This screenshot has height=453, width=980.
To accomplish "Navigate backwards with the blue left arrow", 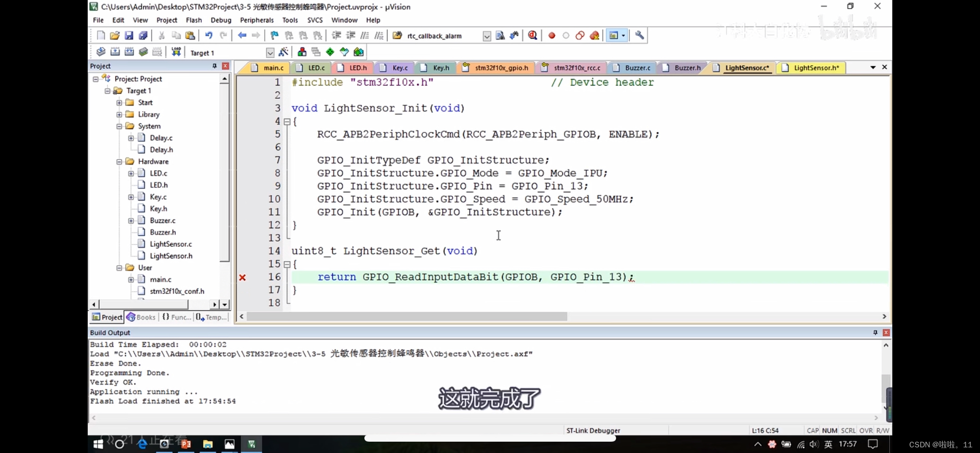I will click(x=242, y=35).
